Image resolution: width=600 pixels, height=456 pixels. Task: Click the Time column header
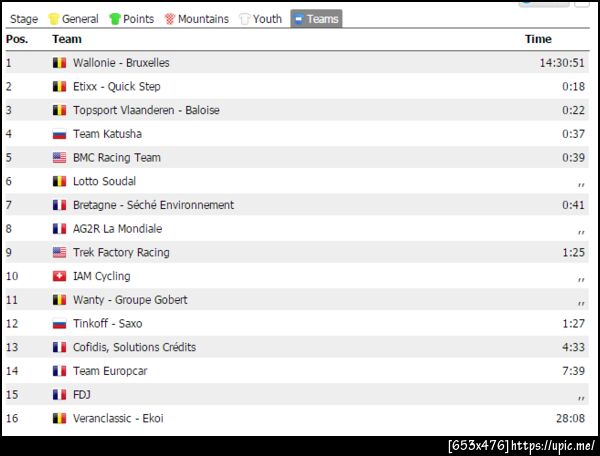[538, 39]
